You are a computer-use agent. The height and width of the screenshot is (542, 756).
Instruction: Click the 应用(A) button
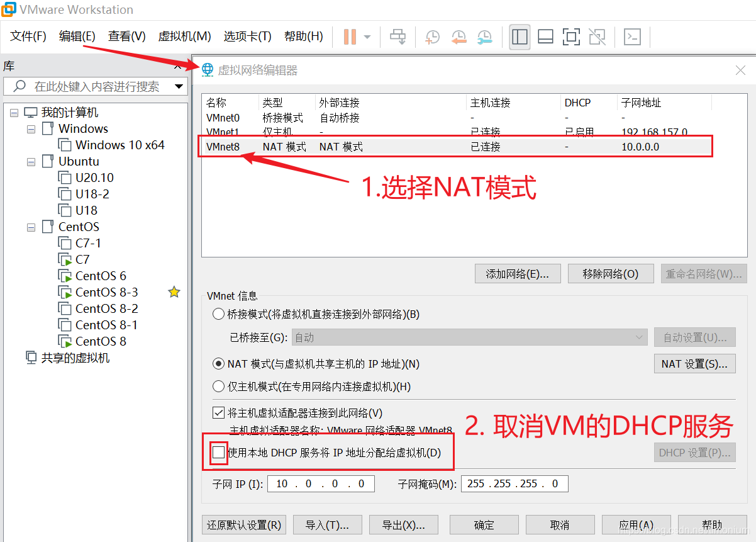636,525
